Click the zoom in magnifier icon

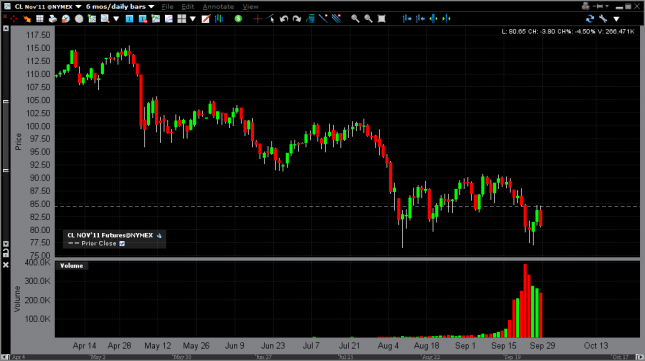[355, 19]
